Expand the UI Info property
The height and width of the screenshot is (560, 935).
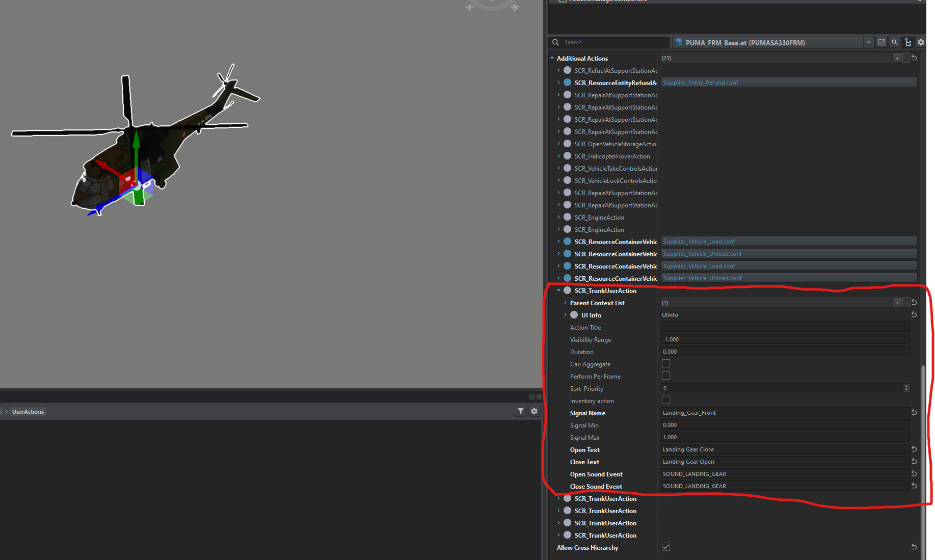point(565,315)
